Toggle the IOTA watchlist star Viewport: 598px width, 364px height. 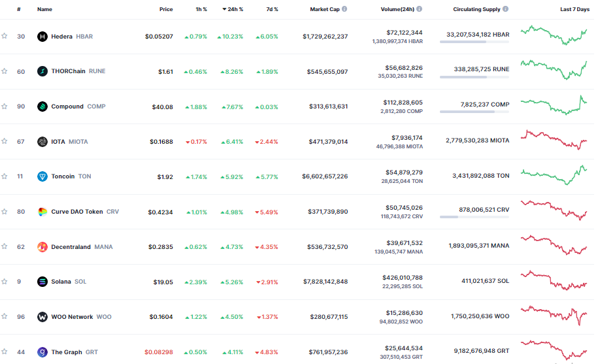[x=5, y=141]
